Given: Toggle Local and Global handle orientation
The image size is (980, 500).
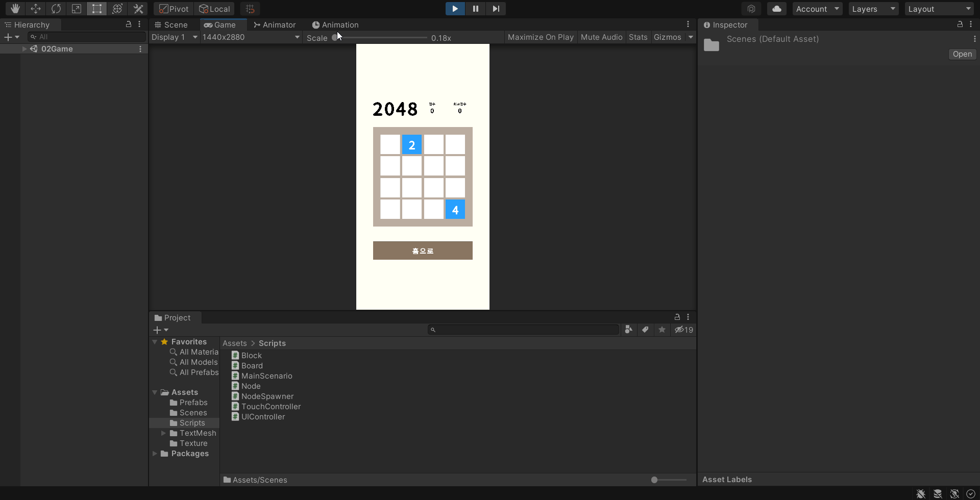Looking at the screenshot, I should [214, 9].
